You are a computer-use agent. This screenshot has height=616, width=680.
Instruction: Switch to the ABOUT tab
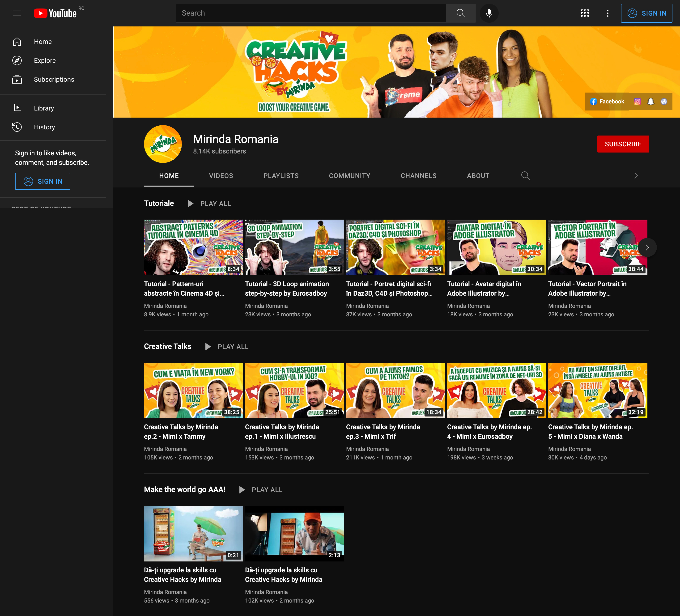[478, 176]
